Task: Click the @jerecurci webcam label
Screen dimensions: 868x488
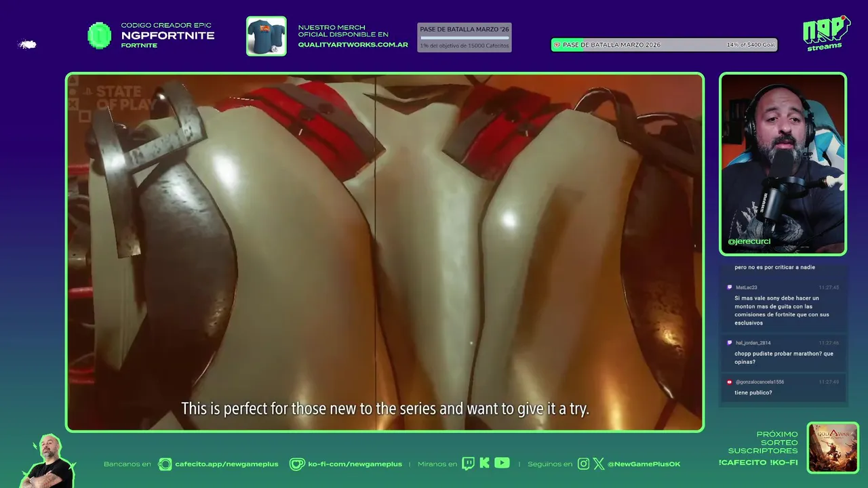Action: pyautogui.click(x=749, y=241)
